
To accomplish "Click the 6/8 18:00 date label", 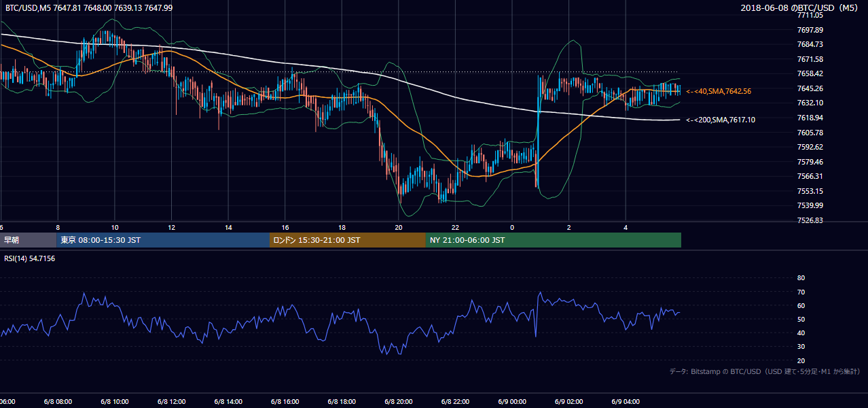I will (x=342, y=402).
